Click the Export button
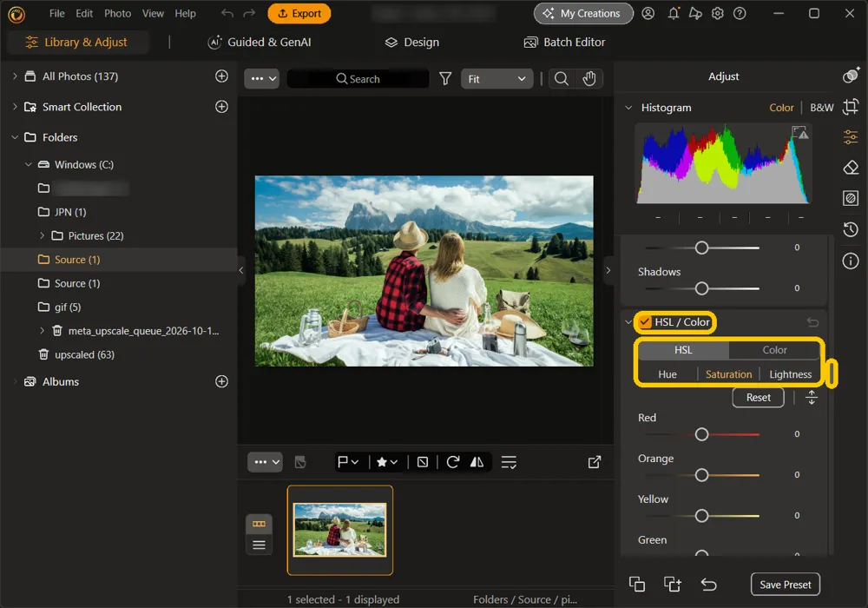The width and height of the screenshot is (868, 608). click(299, 13)
